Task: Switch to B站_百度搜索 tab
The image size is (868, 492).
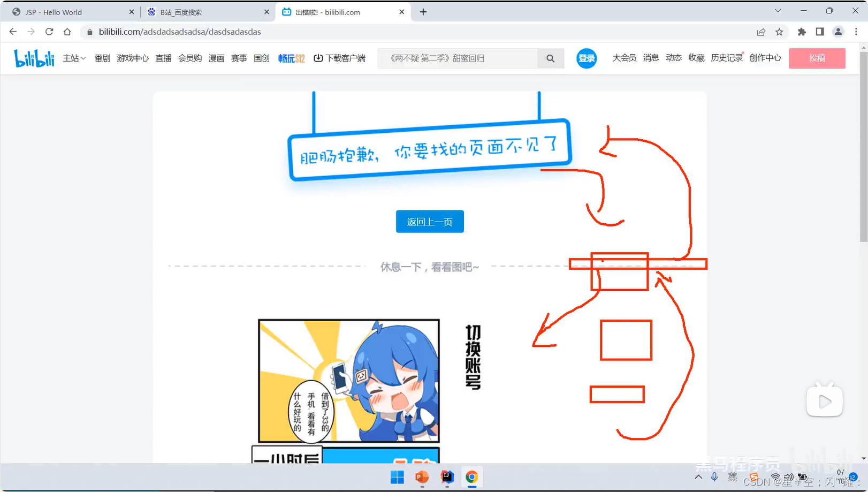Action: [x=207, y=12]
